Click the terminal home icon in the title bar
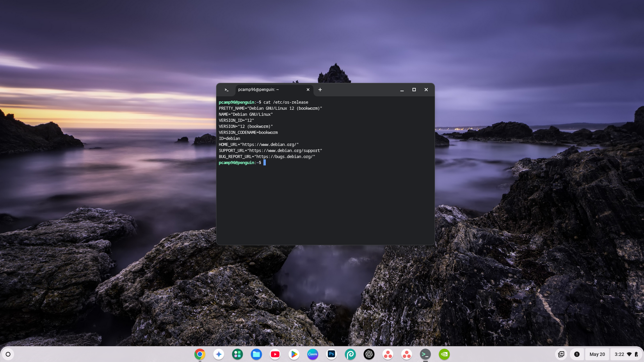The height and width of the screenshot is (362, 644). pyautogui.click(x=226, y=89)
